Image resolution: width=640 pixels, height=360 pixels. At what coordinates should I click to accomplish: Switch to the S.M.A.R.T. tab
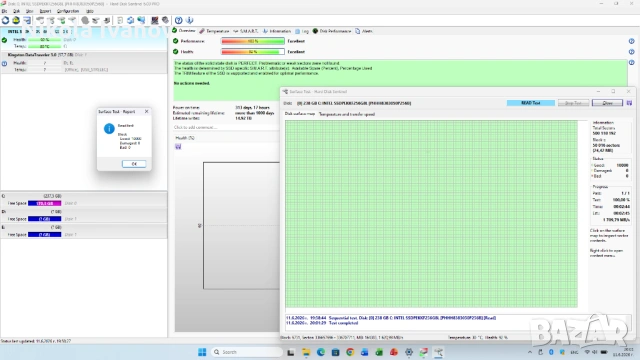[246, 31]
